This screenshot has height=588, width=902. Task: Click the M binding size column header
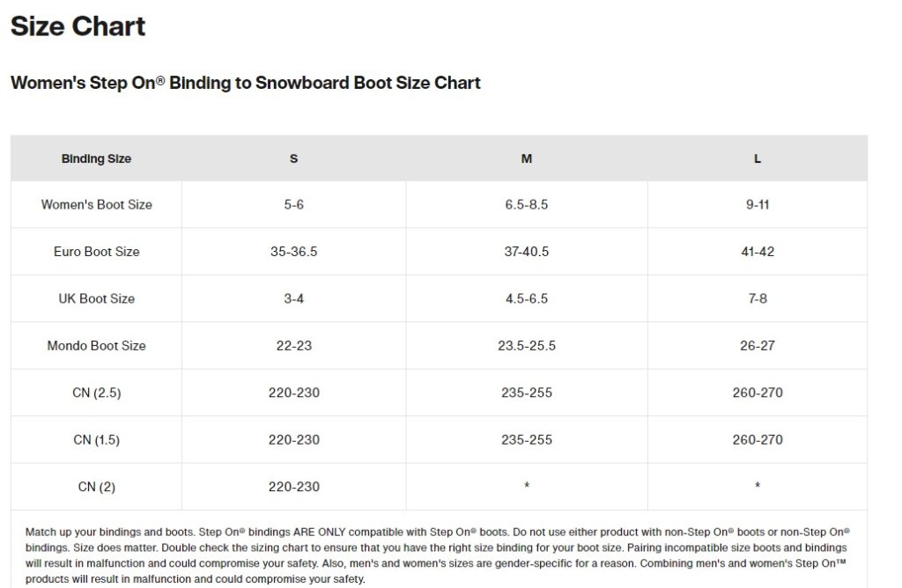526,159
